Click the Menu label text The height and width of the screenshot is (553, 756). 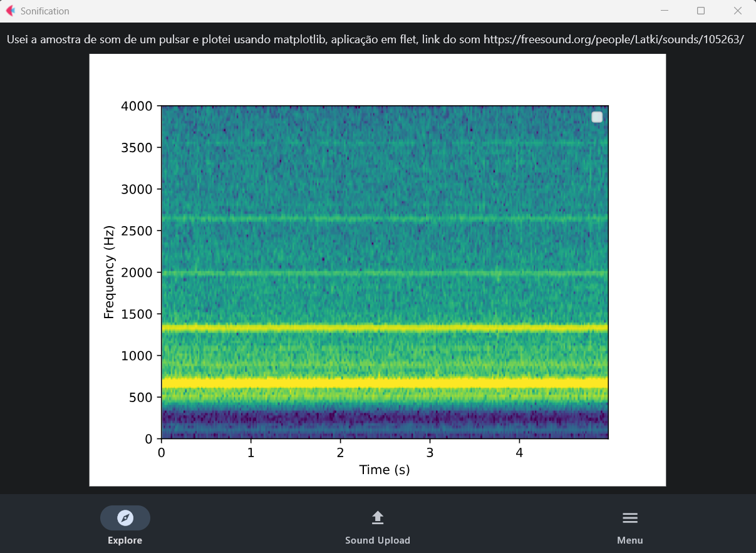[x=629, y=540]
